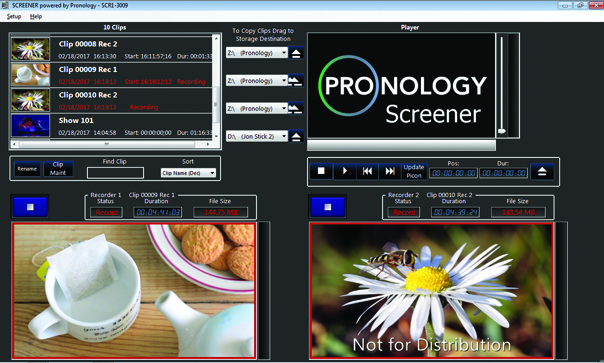Viewport: 604px width, 363px height.
Task: Open the Sort dropdown Clip Name (Dec)
Action: [188, 173]
